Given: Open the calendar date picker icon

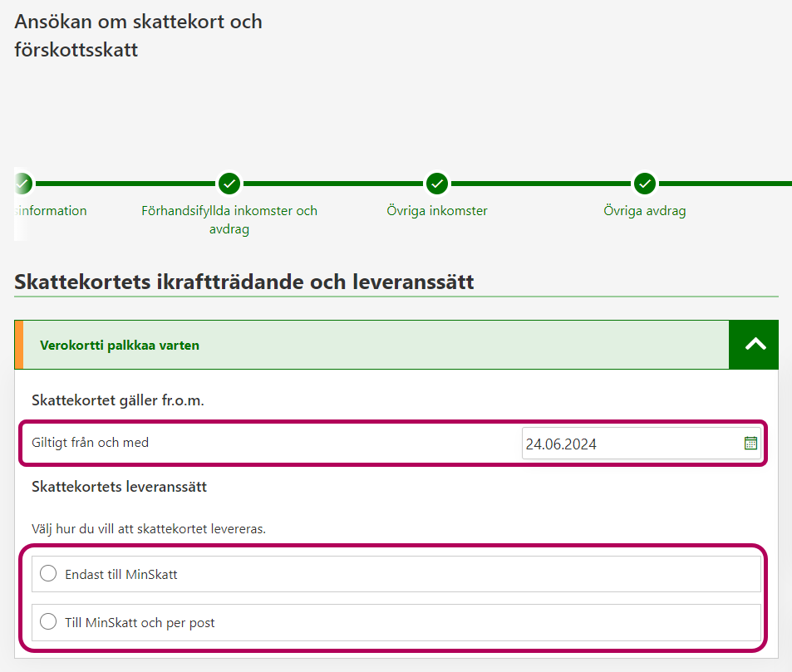Looking at the screenshot, I should pyautogui.click(x=750, y=444).
